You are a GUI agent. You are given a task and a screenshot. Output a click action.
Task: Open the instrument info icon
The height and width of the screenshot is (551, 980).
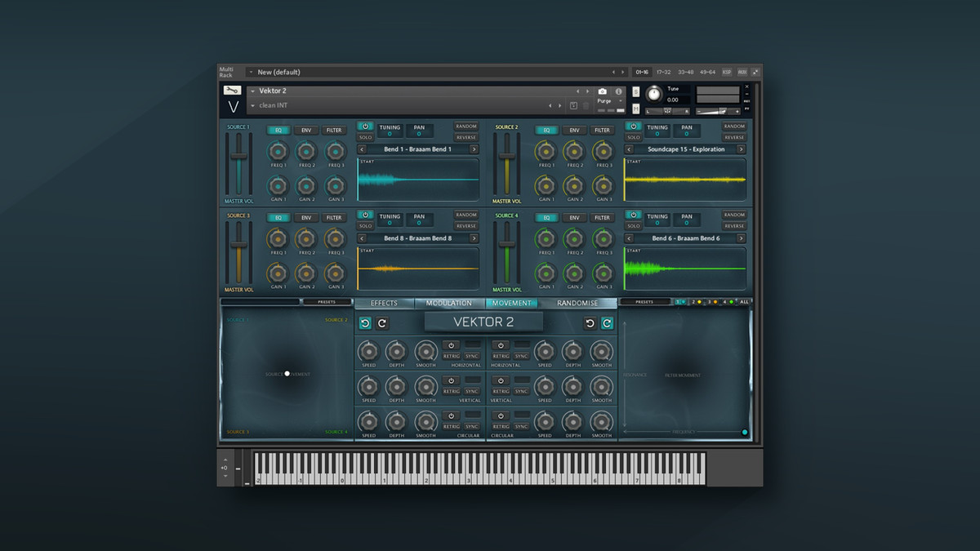[618, 91]
